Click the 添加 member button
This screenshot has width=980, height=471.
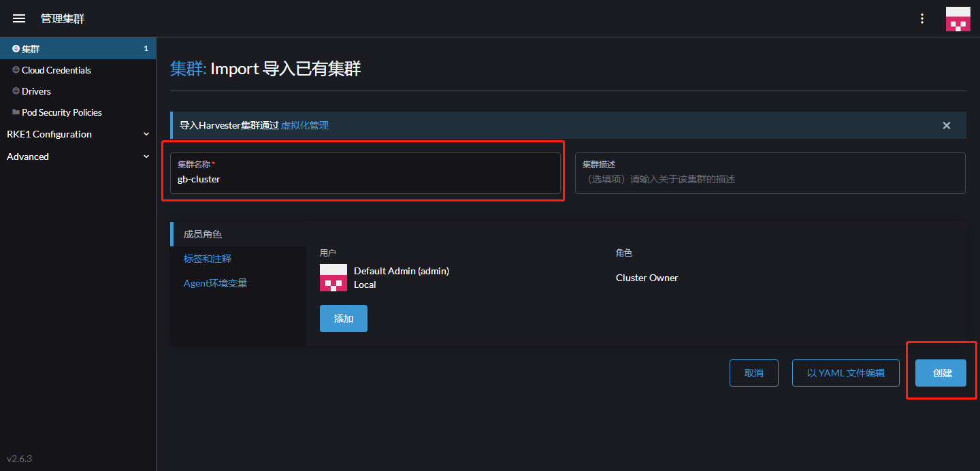coord(344,319)
